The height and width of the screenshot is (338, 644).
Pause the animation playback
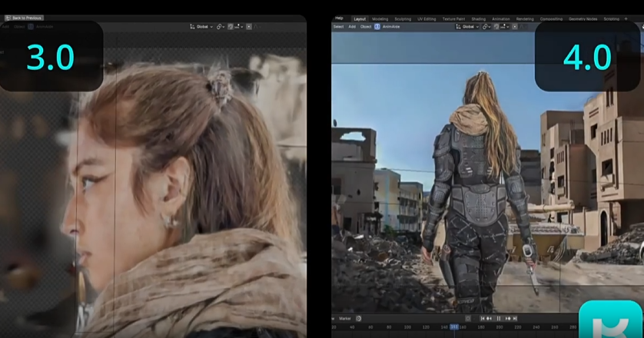[x=499, y=318]
